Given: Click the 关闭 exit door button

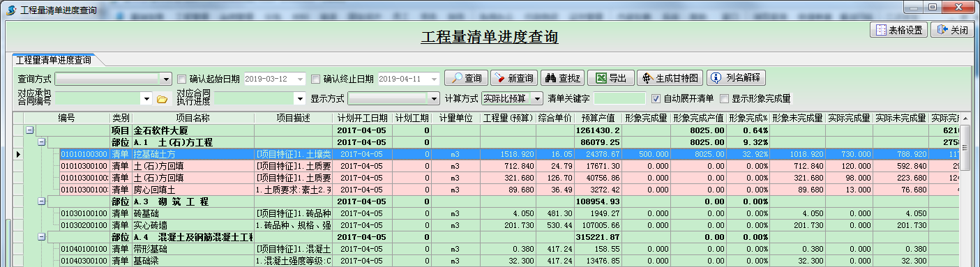Looking at the screenshot, I should pyautogui.click(x=953, y=30).
